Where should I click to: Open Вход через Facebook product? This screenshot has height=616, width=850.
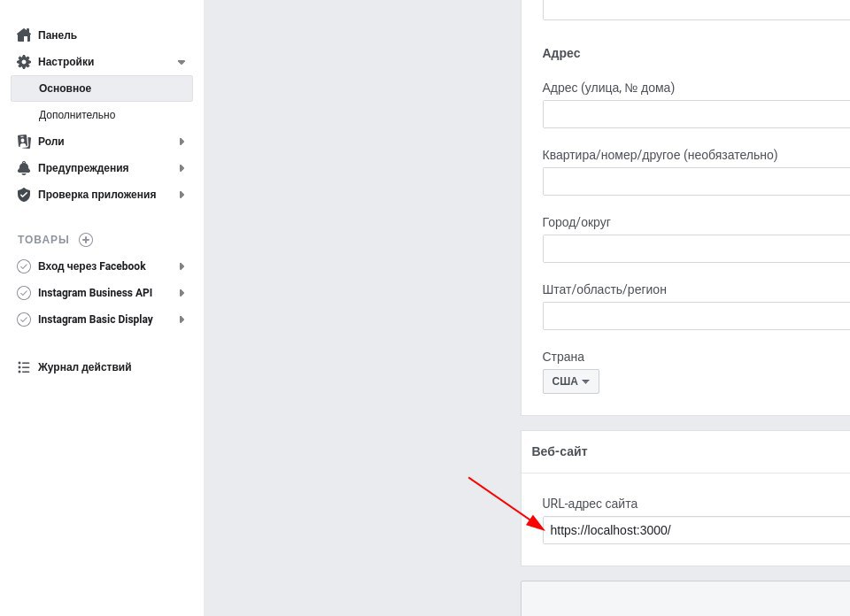point(91,266)
